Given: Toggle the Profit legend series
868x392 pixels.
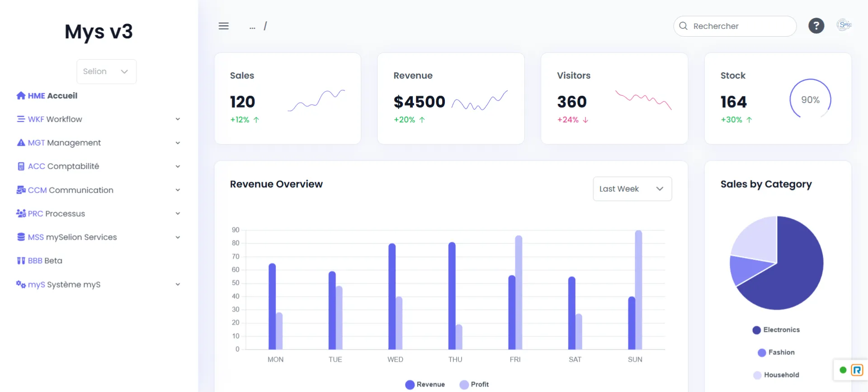Looking at the screenshot, I should point(474,384).
